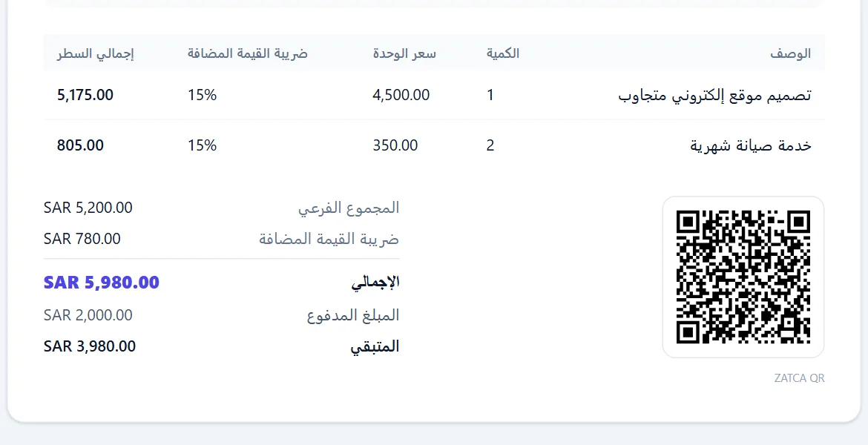
Task: Click the المتبقي label
Action: [x=375, y=347]
